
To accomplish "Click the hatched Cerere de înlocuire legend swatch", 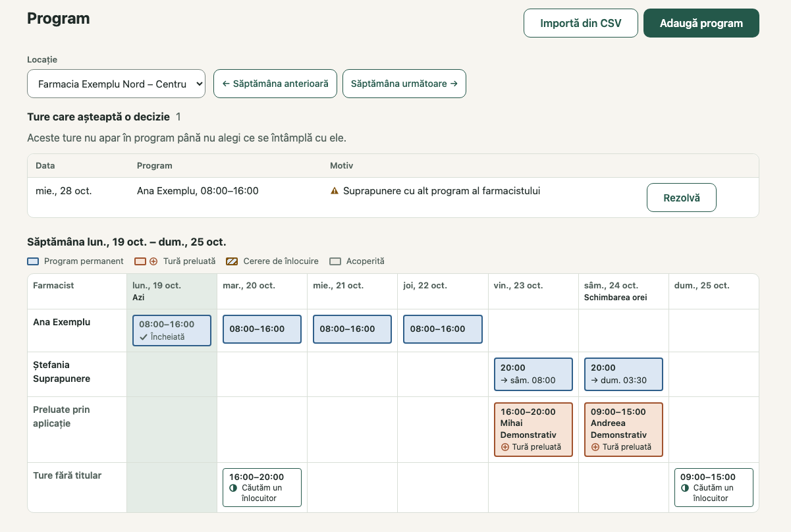I will point(232,261).
